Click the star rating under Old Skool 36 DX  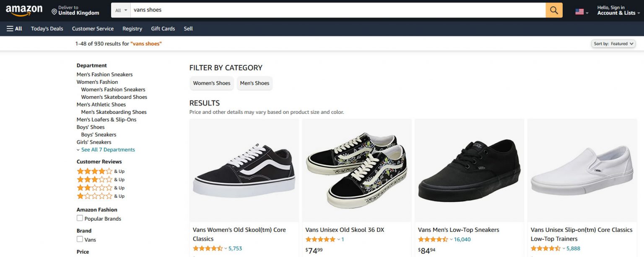tap(319, 239)
